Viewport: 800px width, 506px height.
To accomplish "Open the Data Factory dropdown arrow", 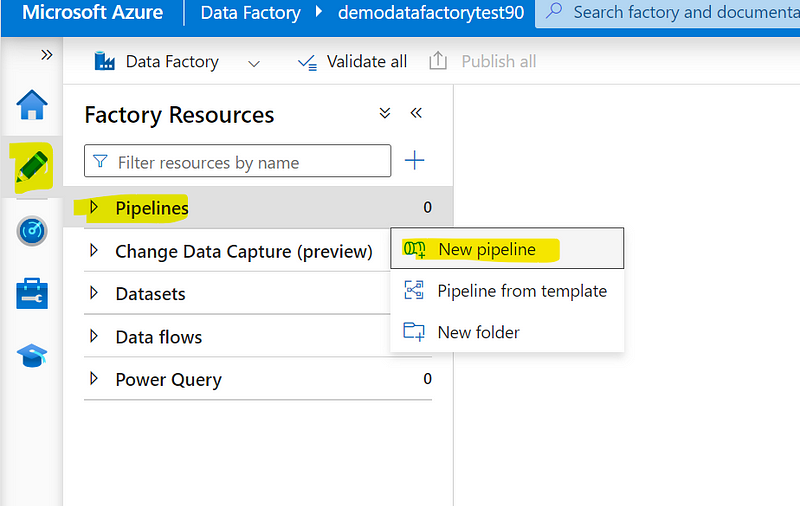I will click(254, 64).
